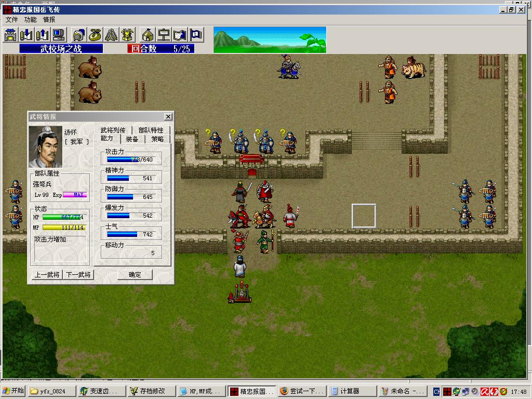Click the army tent toolbar icon

click(148, 35)
